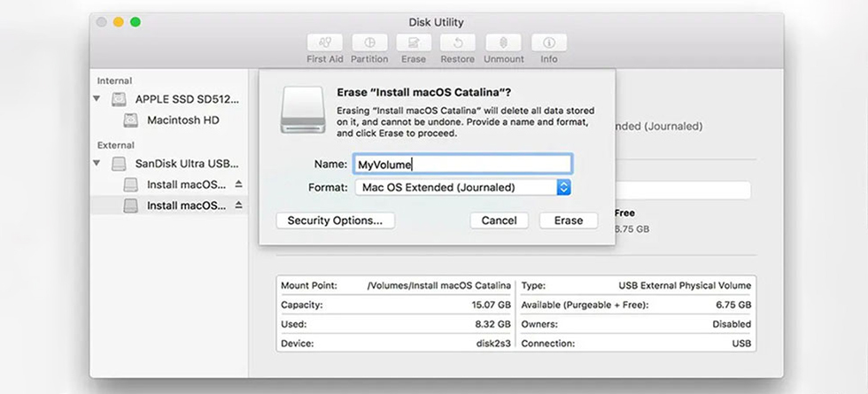
Task: Select APPLE SSD SD512 in the sidebar
Action: pyautogui.click(x=188, y=99)
